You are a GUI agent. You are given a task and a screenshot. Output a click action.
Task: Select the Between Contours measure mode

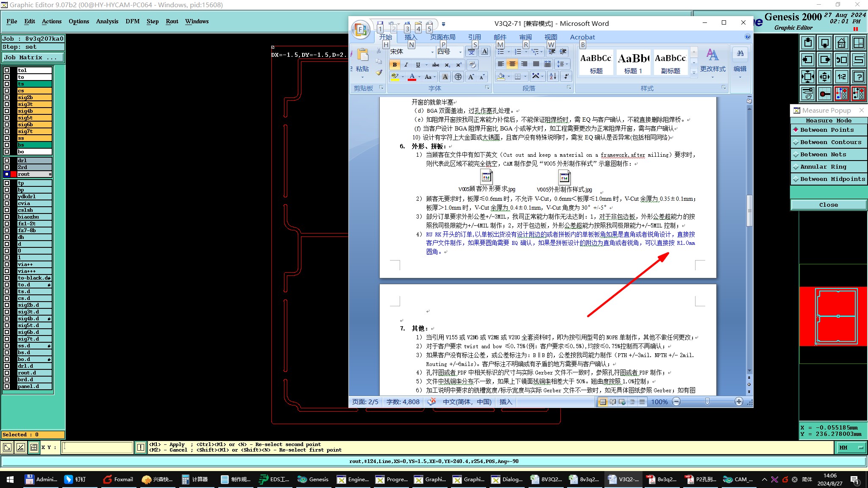[829, 142]
